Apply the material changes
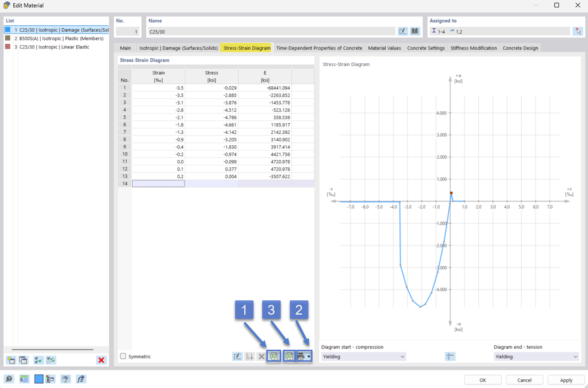The height and width of the screenshot is (388, 588). coord(566,380)
